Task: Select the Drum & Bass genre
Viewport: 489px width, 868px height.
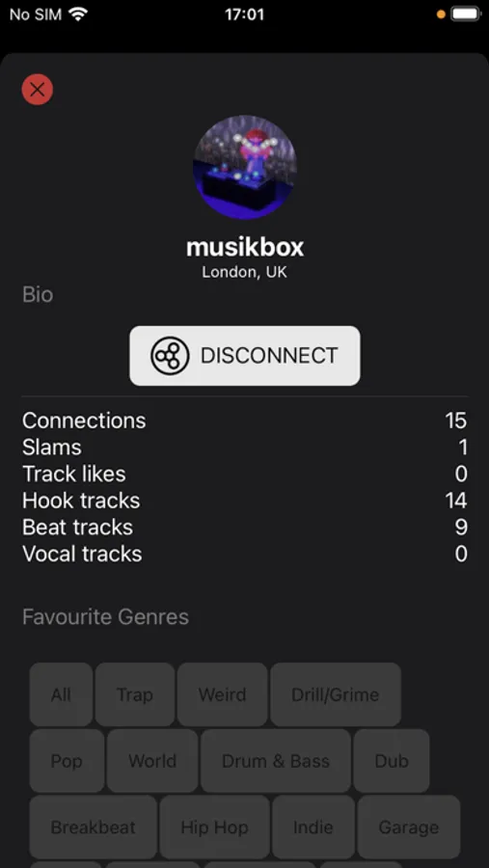Action: [276, 761]
